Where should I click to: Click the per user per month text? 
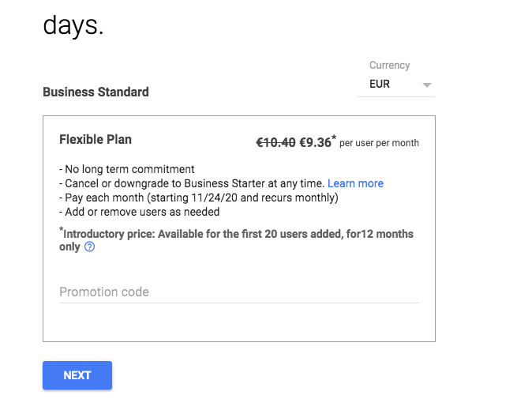click(x=379, y=143)
